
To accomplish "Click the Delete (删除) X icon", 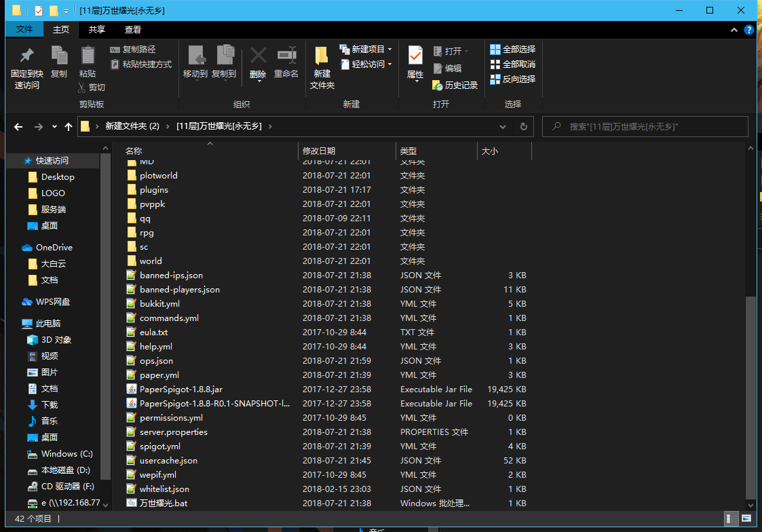I will [258, 56].
